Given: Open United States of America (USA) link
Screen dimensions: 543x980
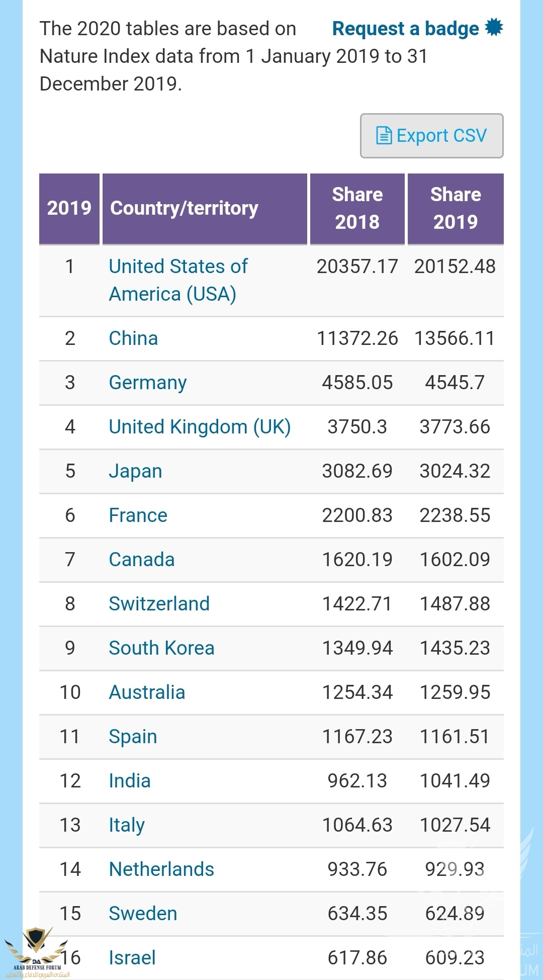Looking at the screenshot, I should point(178,280).
